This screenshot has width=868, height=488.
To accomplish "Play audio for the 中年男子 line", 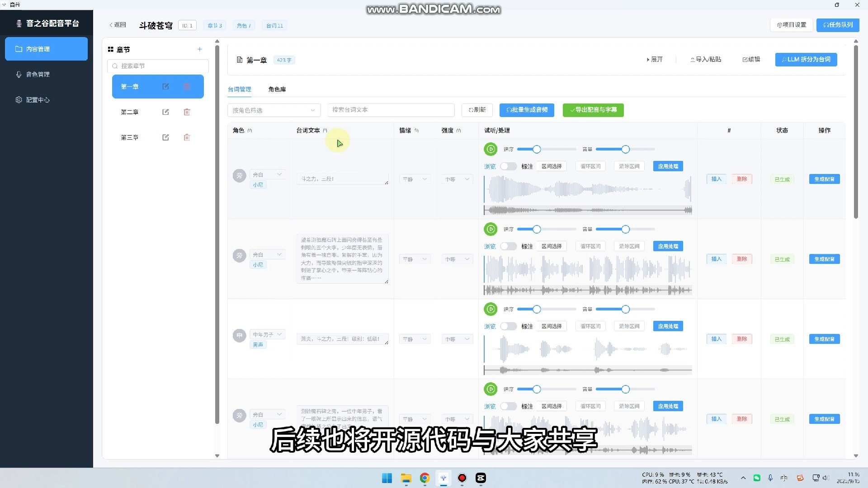I will pos(491,309).
